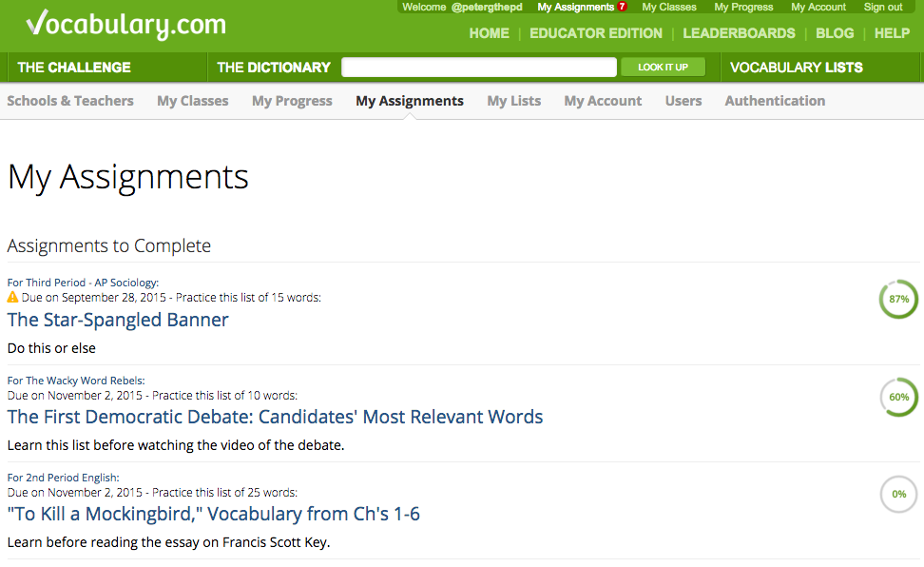Open Vocabulary Lists section
Image resolution: width=924 pixels, height=567 pixels.
tap(796, 68)
